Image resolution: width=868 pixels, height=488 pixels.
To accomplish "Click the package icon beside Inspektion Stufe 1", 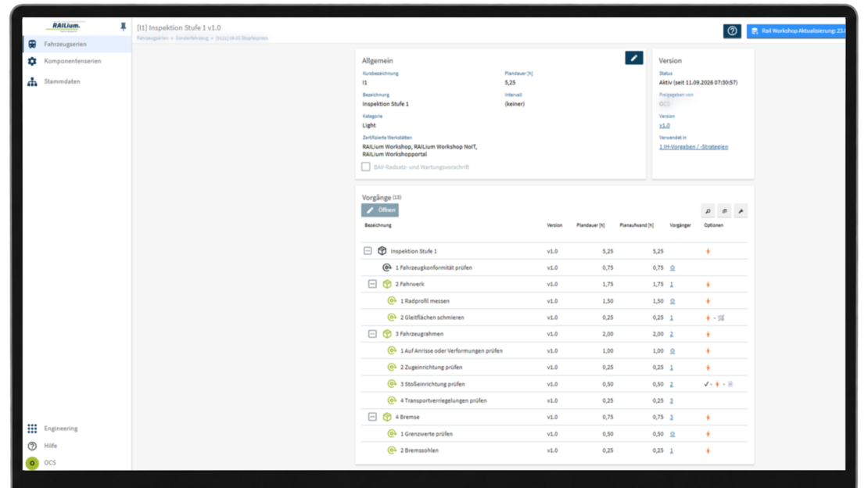I will coord(382,251).
